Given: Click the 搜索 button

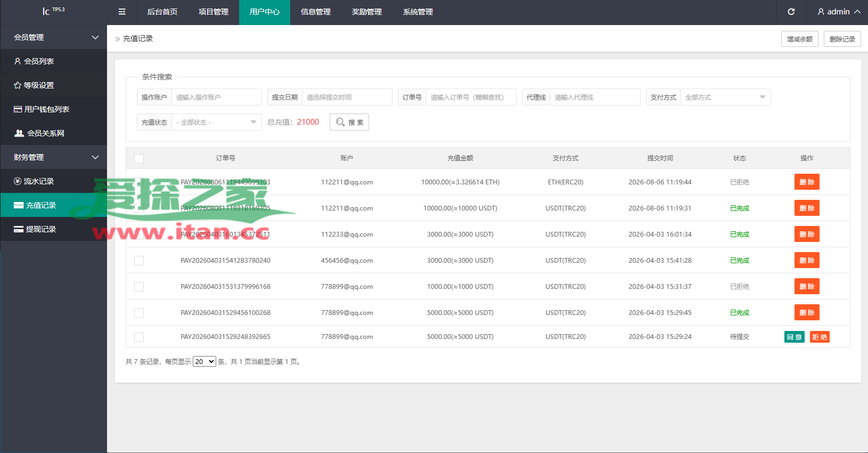Looking at the screenshot, I should [349, 122].
